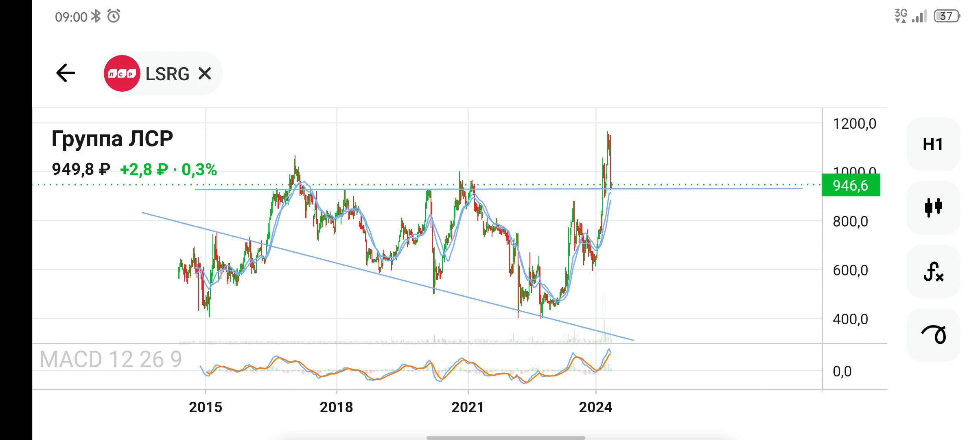Tap the +2,8 ₽ · 0,3% change value
Viewport: 980px width, 440px height.
click(x=168, y=169)
